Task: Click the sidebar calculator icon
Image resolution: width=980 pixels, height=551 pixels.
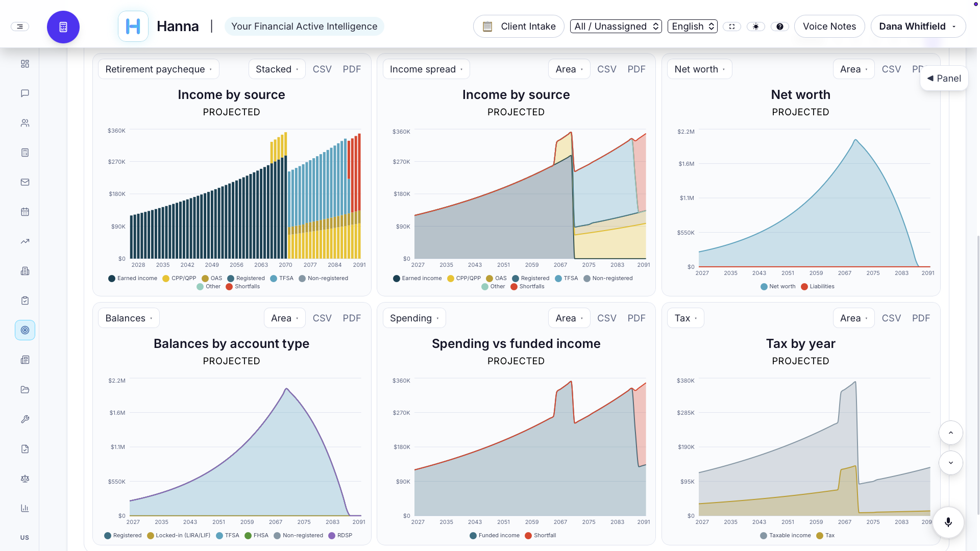Action: pyautogui.click(x=25, y=153)
